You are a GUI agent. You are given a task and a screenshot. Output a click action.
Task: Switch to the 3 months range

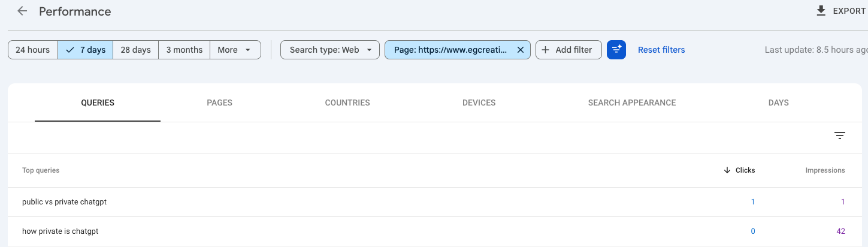pos(185,50)
